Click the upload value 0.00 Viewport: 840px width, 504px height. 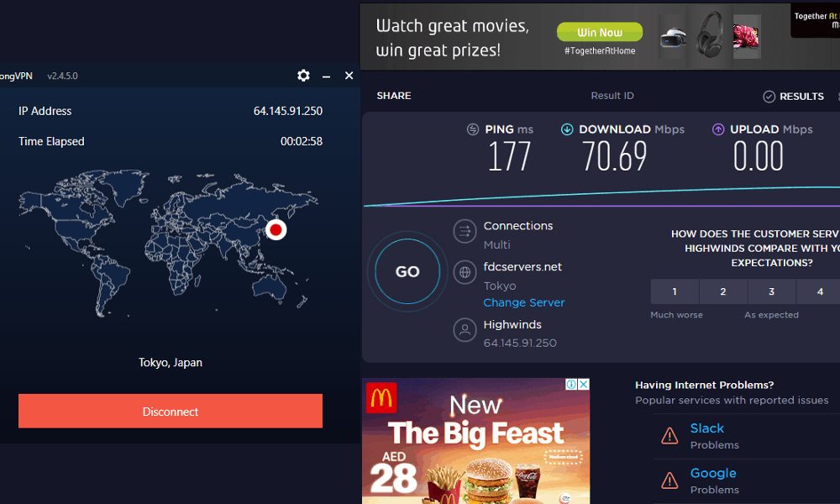[x=758, y=156]
